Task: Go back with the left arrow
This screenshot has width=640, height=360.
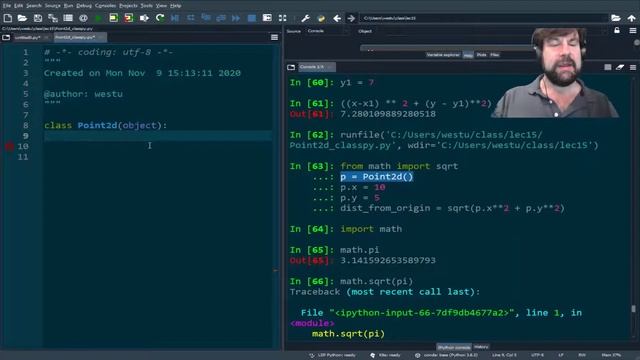Action: click(336, 18)
